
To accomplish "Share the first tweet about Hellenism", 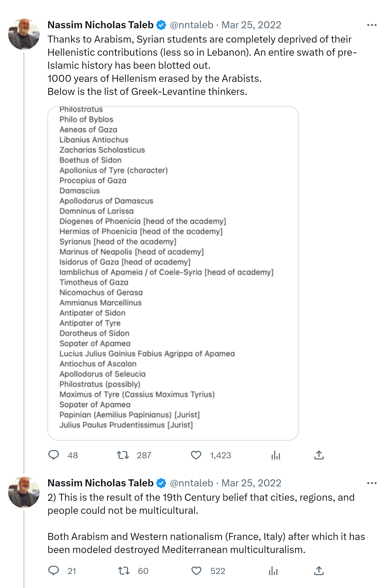I will coord(319,455).
